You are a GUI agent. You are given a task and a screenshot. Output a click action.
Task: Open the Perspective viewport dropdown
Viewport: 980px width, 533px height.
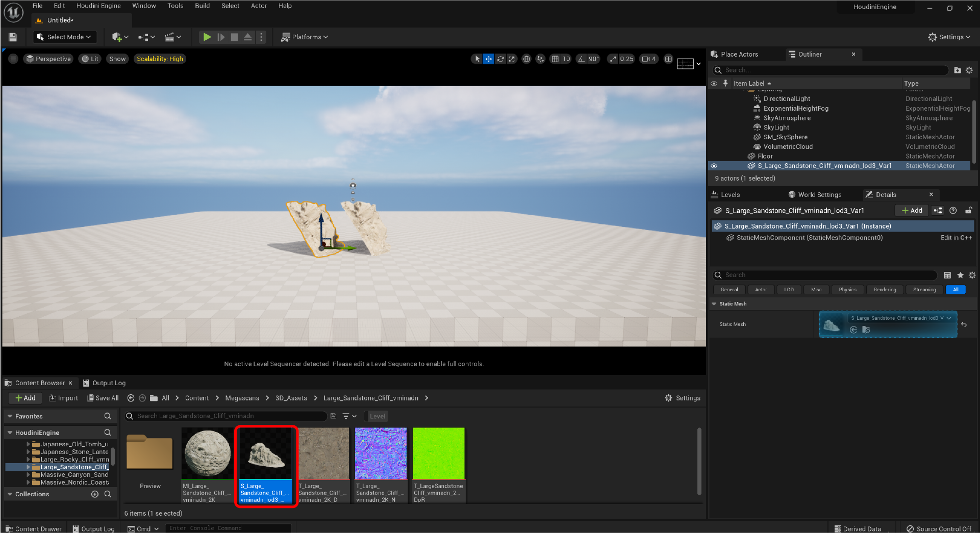point(48,59)
